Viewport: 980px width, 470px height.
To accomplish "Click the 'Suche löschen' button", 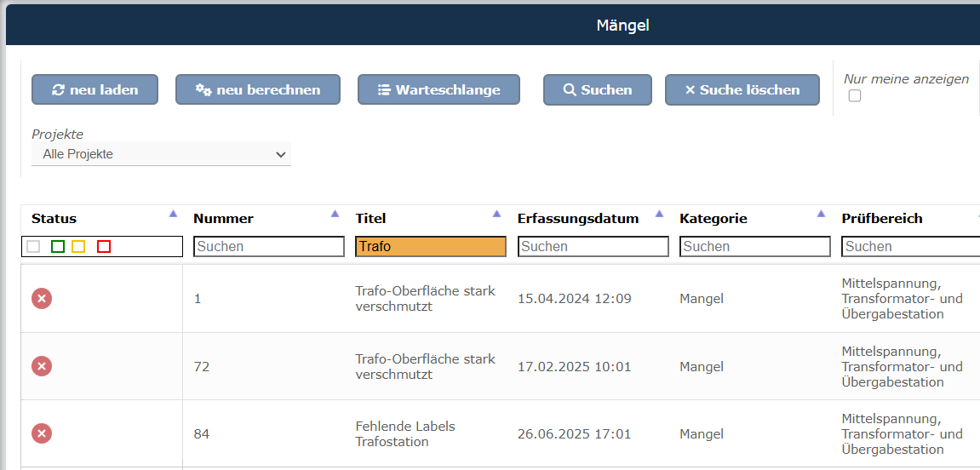I will (x=742, y=89).
